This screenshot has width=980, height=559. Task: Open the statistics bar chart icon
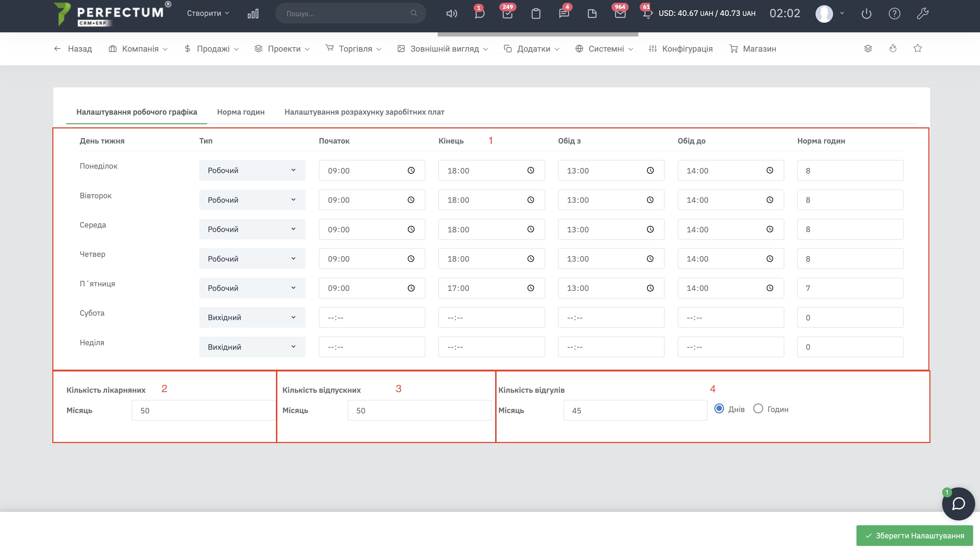(x=253, y=13)
